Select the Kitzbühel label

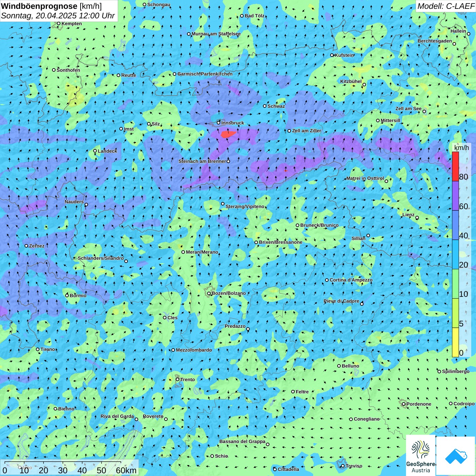(x=351, y=81)
